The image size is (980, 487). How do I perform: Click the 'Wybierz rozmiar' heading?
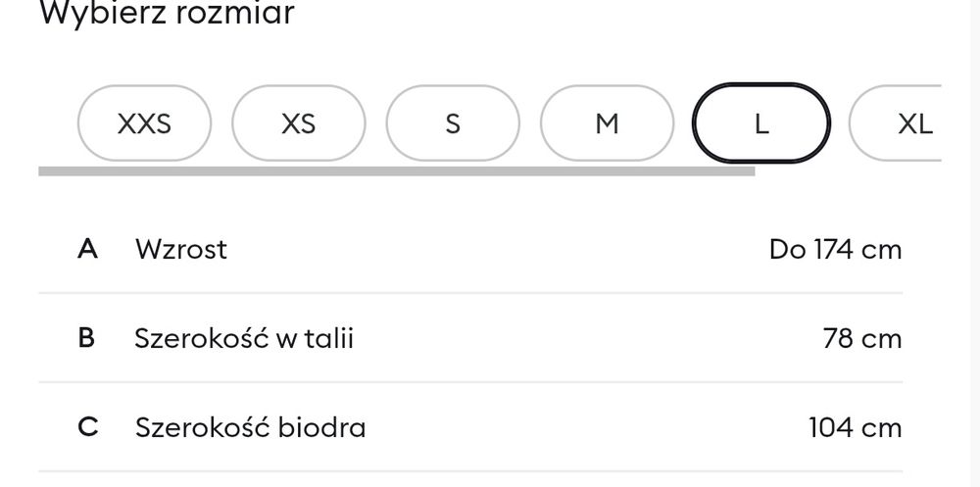(x=167, y=15)
